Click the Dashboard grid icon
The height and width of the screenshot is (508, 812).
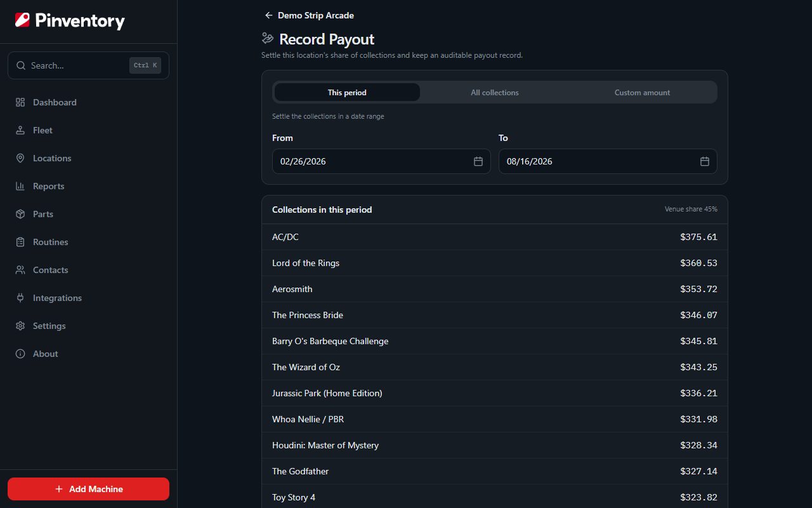pos(20,102)
